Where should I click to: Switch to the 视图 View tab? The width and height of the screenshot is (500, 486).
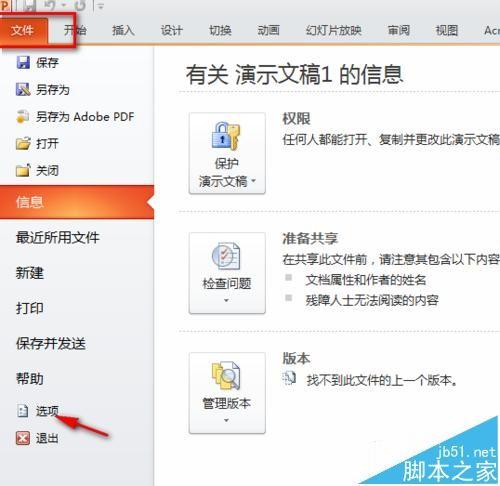pos(447,31)
